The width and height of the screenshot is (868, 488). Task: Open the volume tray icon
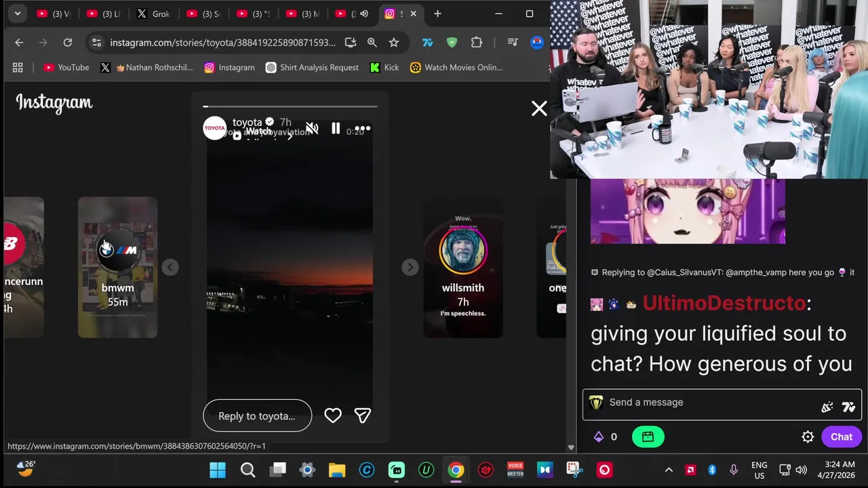click(802, 470)
